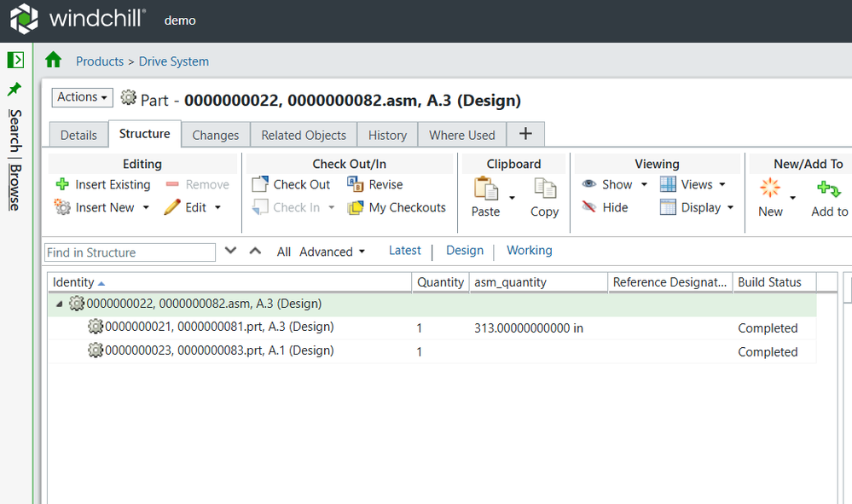Switch to the Changes tab
The image size is (852, 504).
click(x=215, y=135)
